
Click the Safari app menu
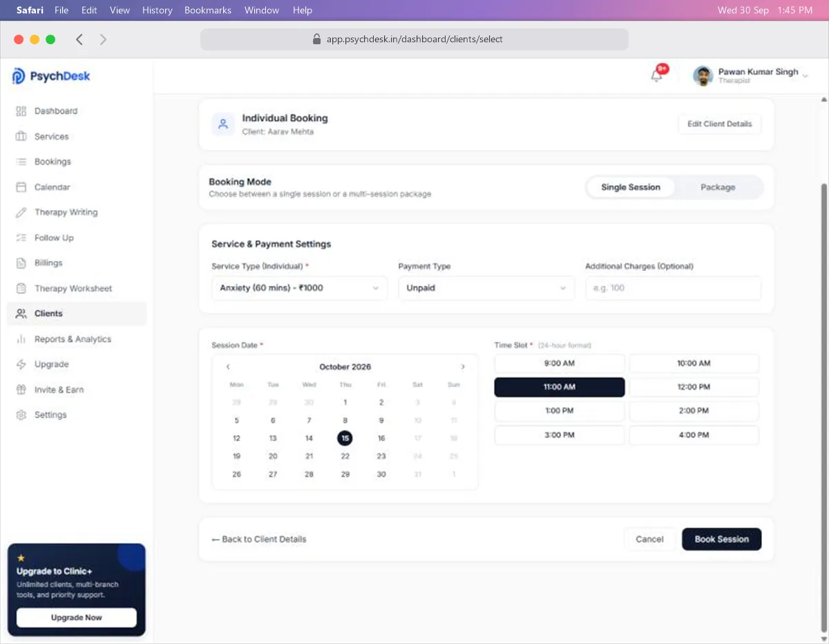[30, 10]
